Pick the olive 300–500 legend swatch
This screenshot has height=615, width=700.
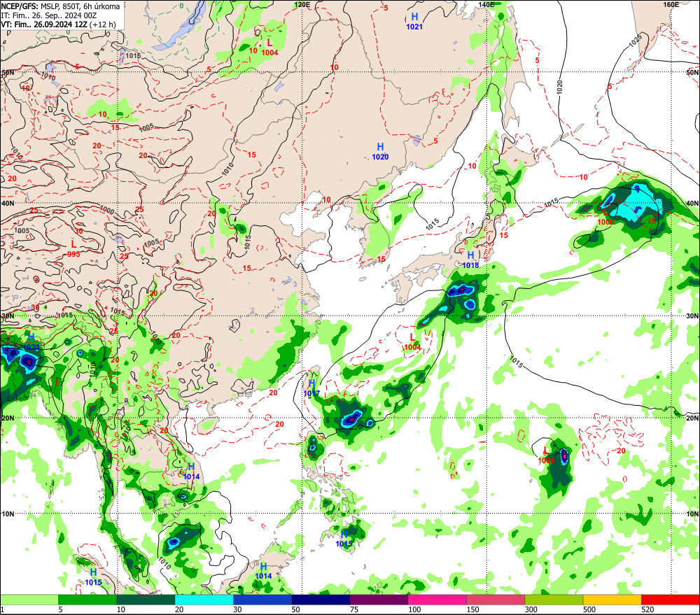tap(554, 600)
